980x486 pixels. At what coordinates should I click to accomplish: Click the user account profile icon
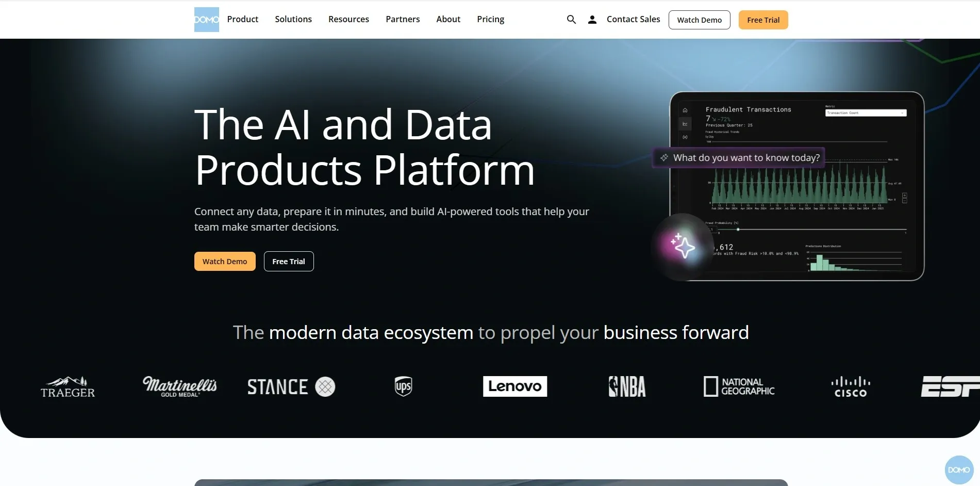[592, 20]
